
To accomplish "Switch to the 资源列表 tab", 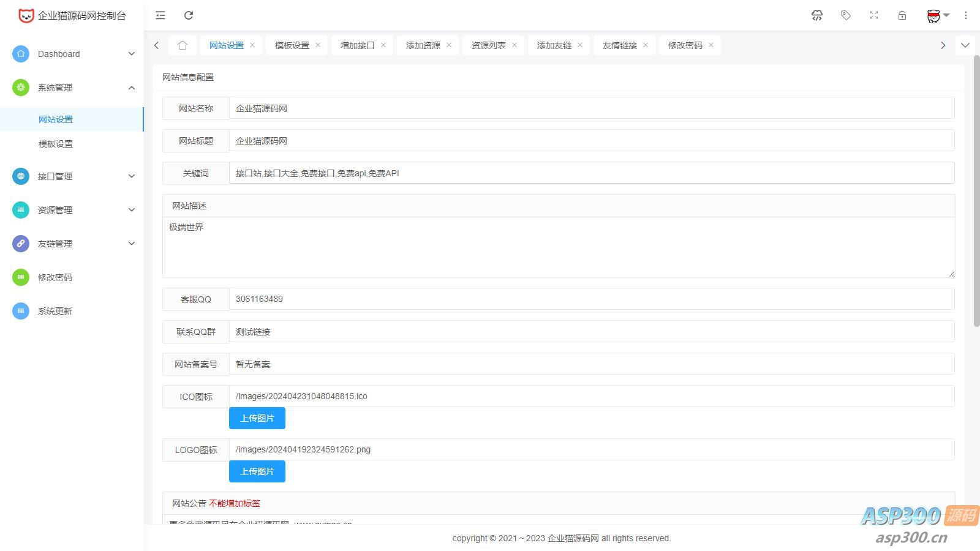I will pos(488,45).
